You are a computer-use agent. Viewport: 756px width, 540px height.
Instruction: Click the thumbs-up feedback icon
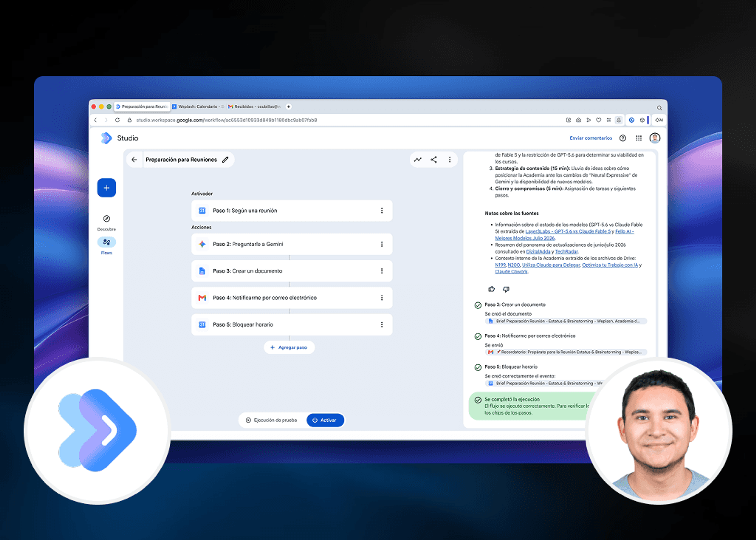491,289
